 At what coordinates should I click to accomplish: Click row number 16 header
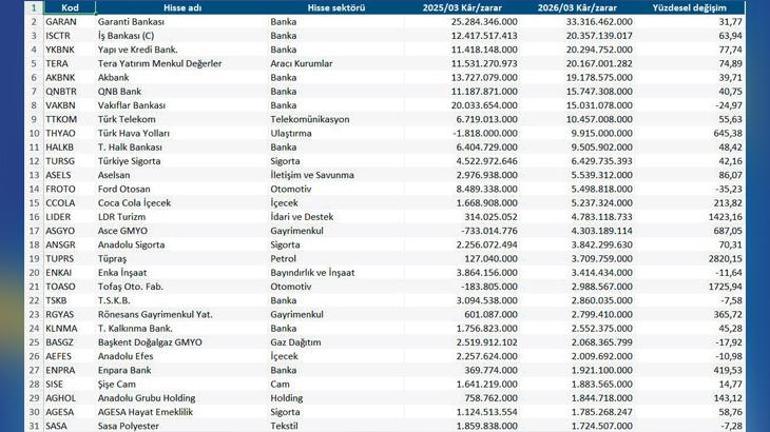pos(34,217)
